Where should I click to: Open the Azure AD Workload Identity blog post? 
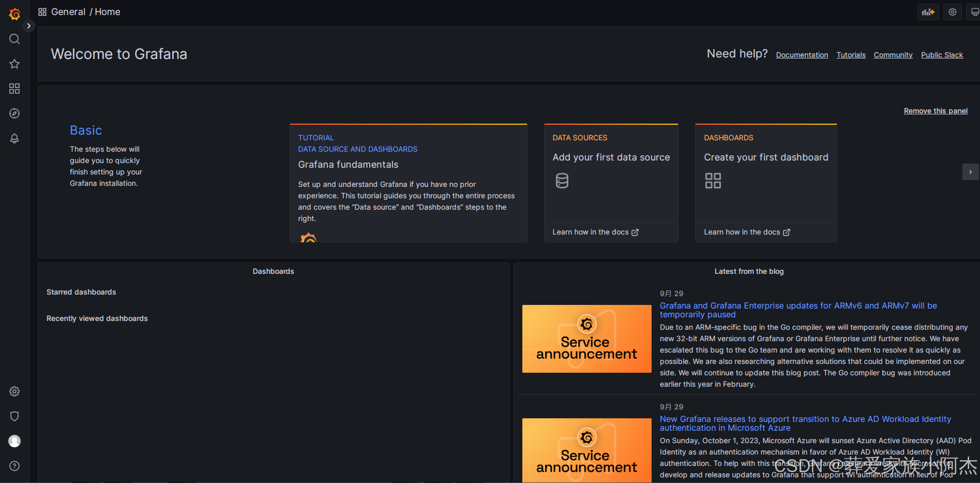click(x=805, y=423)
